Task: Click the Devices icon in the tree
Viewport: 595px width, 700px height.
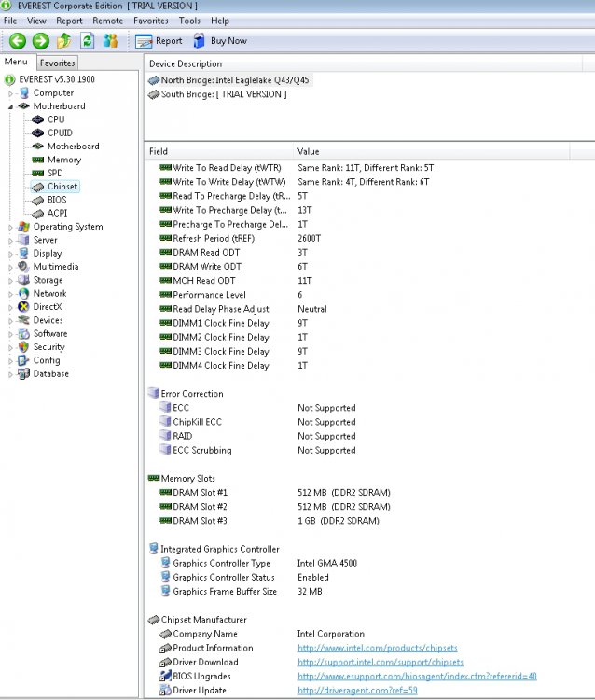Action: pyautogui.click(x=23, y=320)
